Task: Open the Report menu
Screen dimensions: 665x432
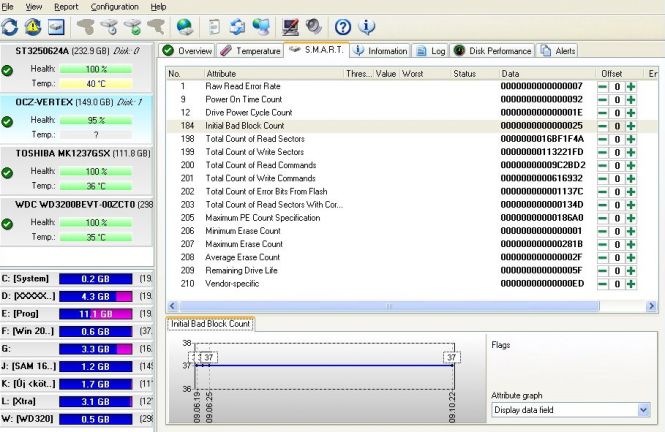Action: (x=66, y=7)
